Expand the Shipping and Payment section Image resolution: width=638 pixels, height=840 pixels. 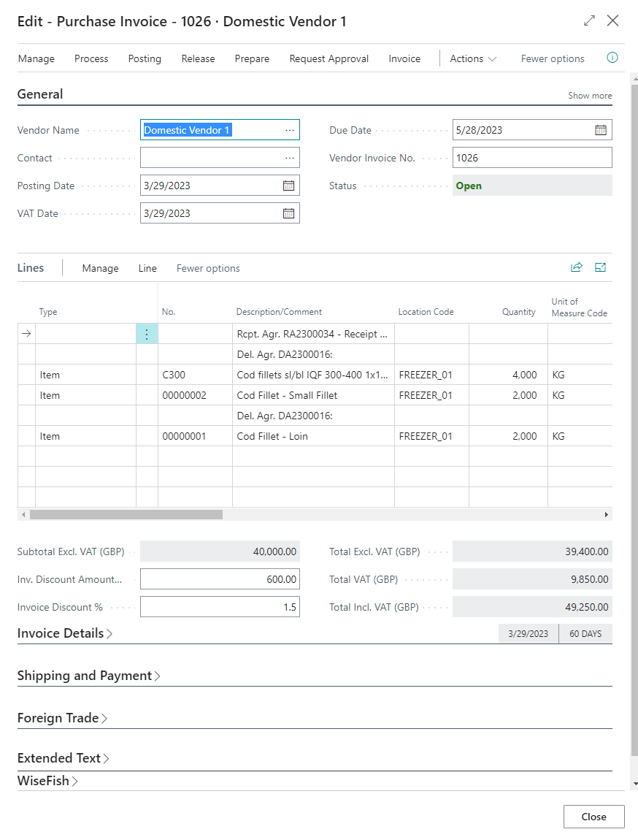coord(88,676)
